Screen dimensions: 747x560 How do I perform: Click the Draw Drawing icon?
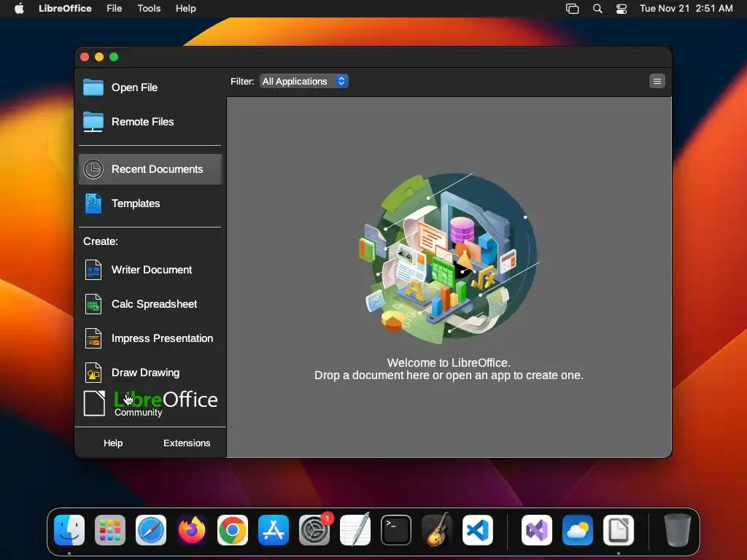coord(93,373)
